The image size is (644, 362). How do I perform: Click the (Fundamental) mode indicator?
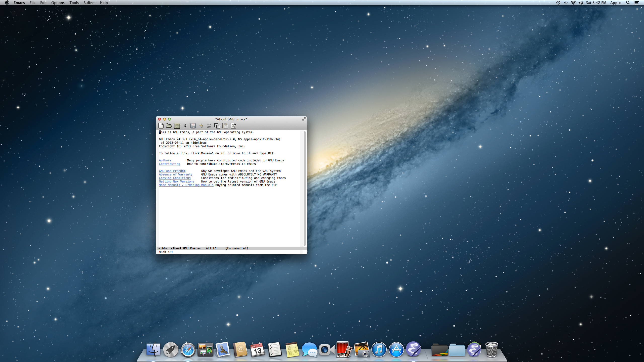click(x=237, y=248)
